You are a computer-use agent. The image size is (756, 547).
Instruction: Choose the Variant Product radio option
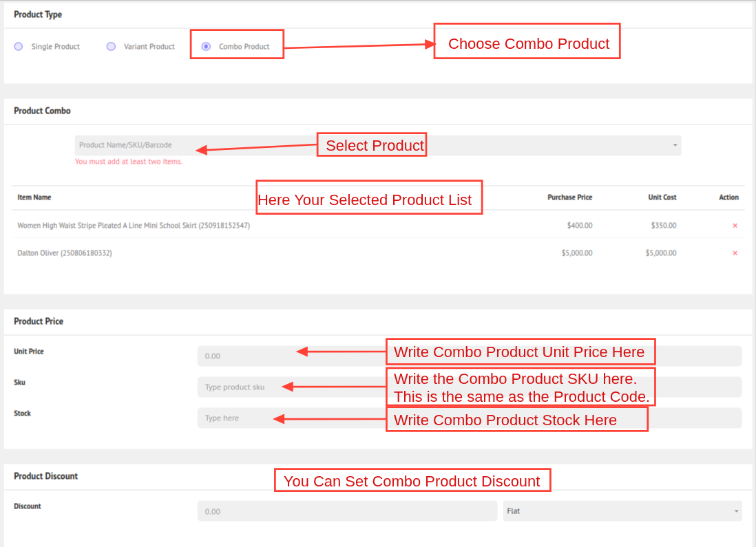point(111,47)
